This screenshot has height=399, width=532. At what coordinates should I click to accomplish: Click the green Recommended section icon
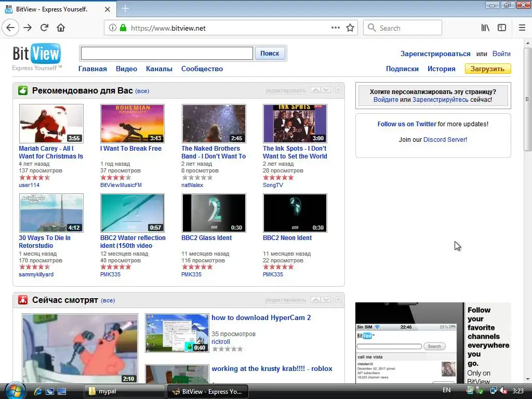tap(23, 90)
